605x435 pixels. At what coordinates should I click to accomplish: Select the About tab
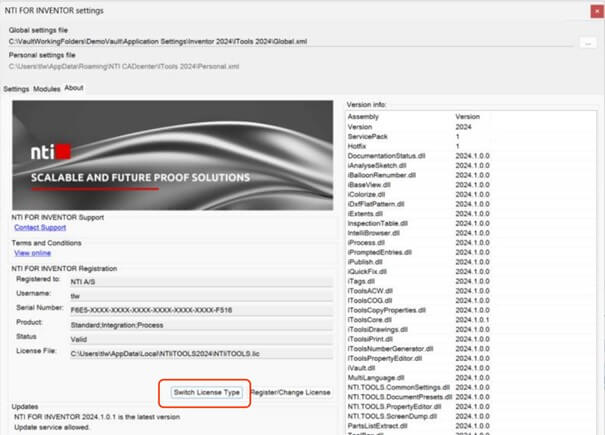(74, 88)
